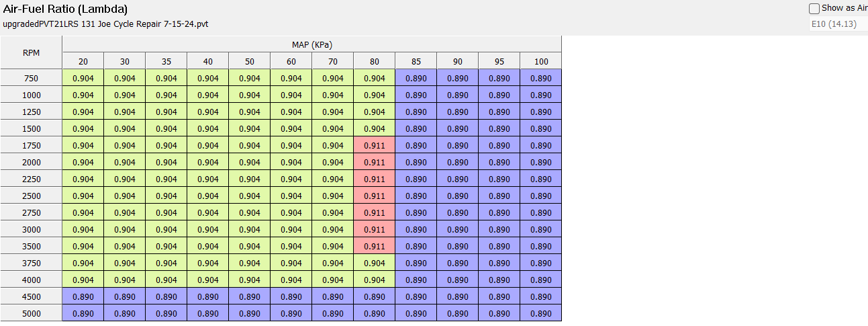Image resolution: width=868 pixels, height=326 pixels.
Task: Click the MAP 100 column header
Action: click(540, 61)
